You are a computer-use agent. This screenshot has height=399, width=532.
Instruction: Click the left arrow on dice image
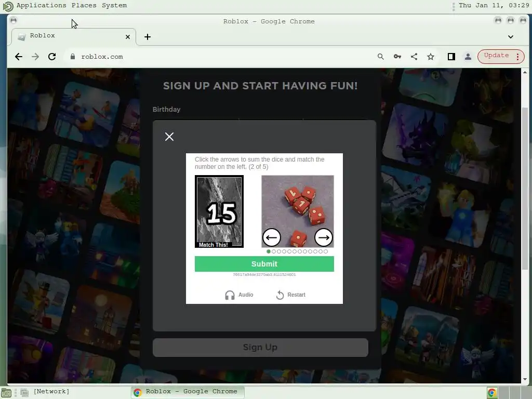pyautogui.click(x=271, y=237)
